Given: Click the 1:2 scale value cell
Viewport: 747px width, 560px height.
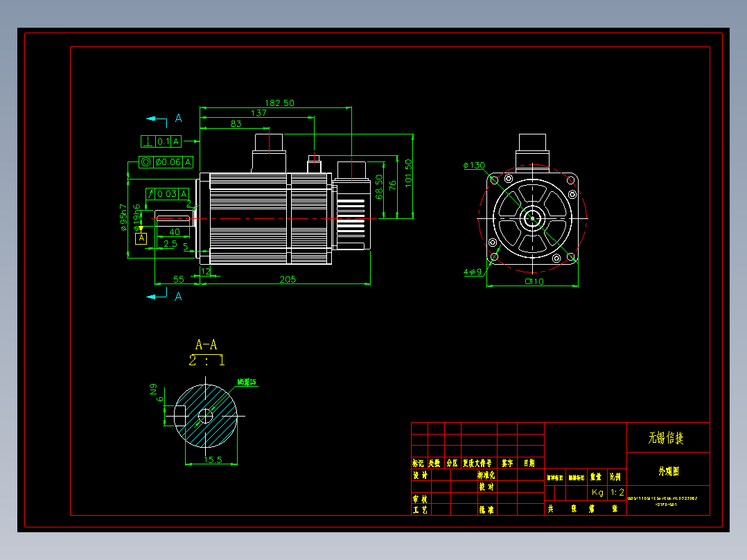Looking at the screenshot, I should tap(617, 492).
